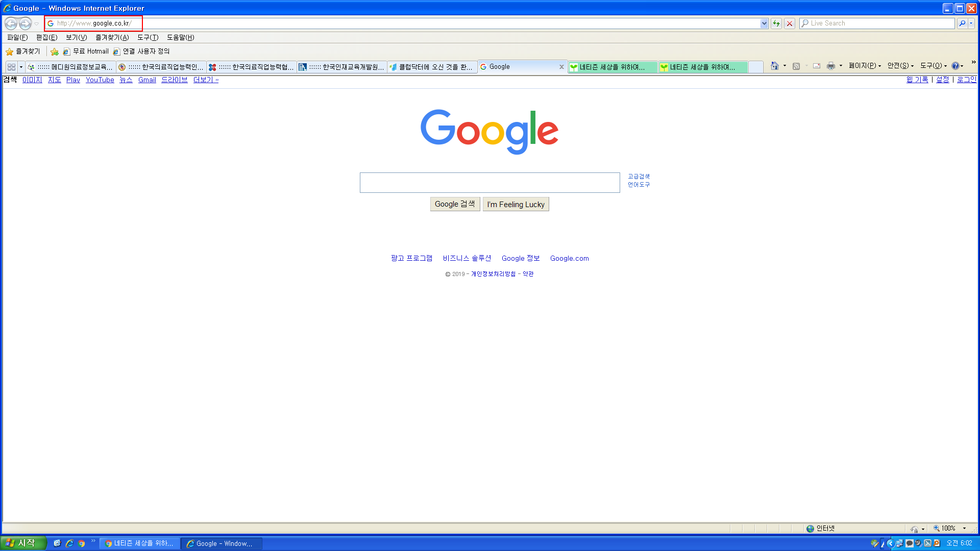This screenshot has height=551, width=980.
Task: Click the 연결 사용자 정의 favorites link
Action: pyautogui.click(x=141, y=52)
